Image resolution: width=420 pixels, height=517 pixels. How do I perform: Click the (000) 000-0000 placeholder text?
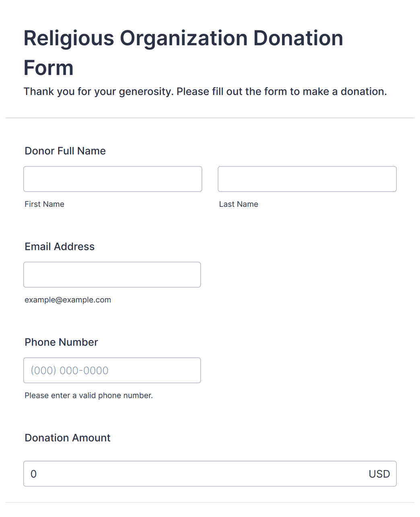(x=70, y=371)
